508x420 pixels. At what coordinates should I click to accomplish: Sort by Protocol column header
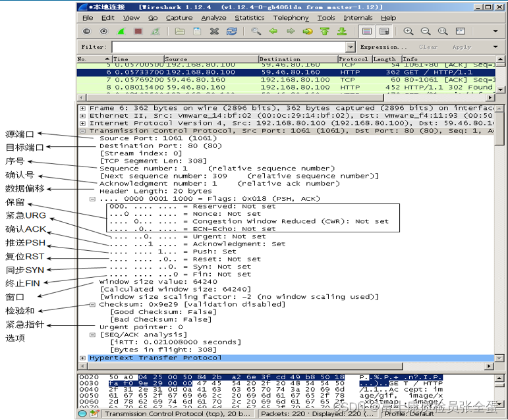(x=354, y=59)
